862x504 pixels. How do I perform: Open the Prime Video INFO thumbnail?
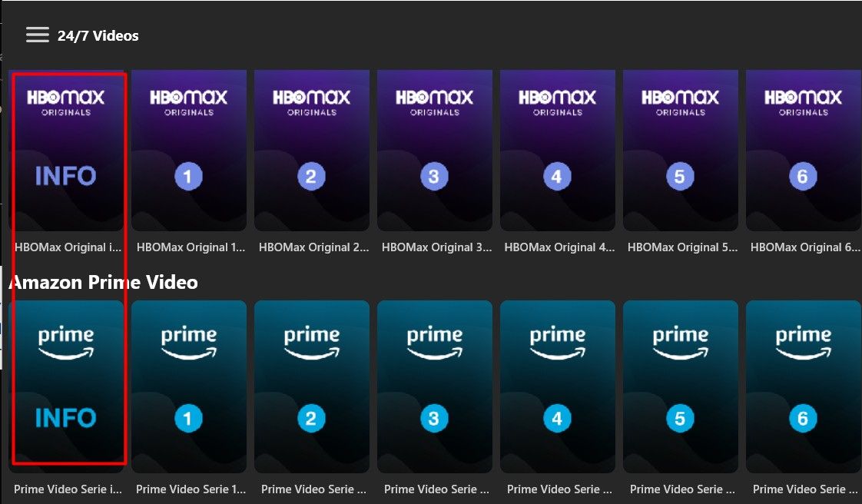[66, 386]
